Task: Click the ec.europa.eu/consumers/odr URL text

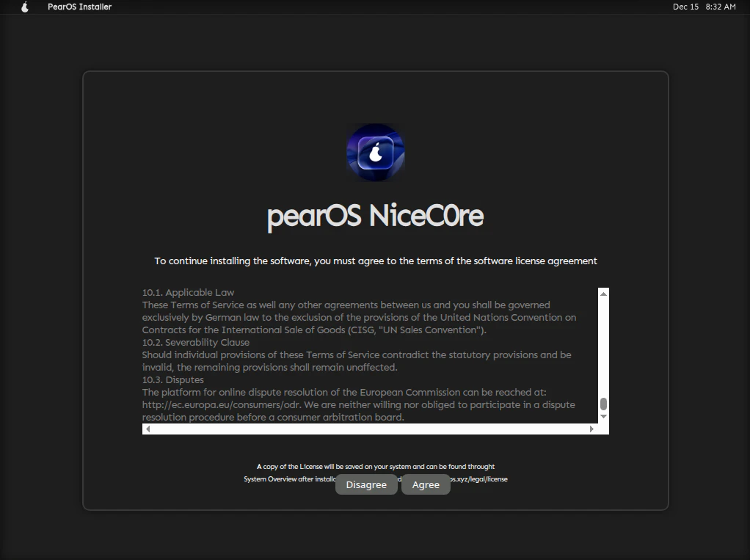Action: 222,404
